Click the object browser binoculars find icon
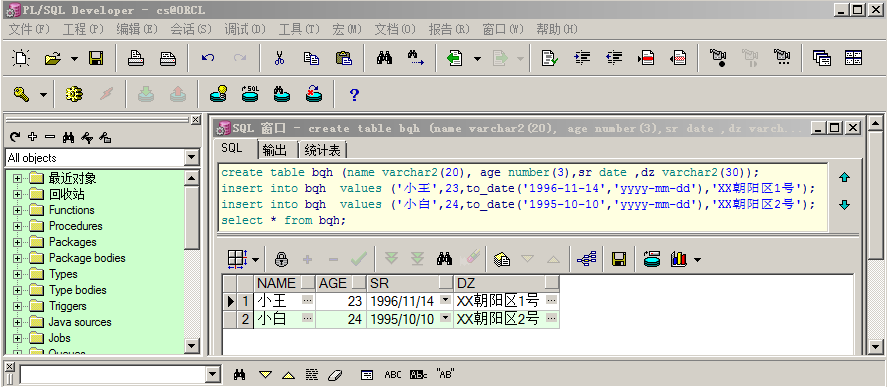Viewport: 887px width, 387px height. tap(68, 136)
